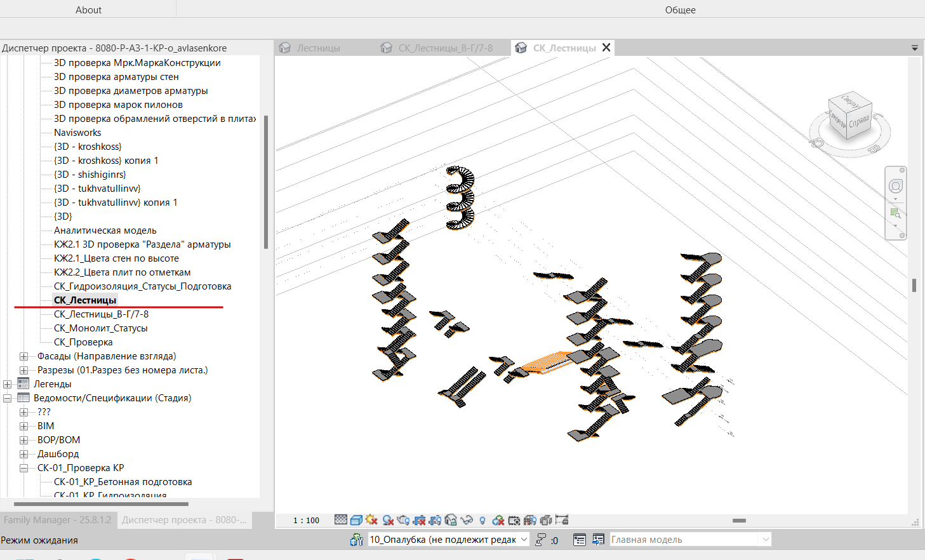Switch to the Family Manager panel tab
The width and height of the screenshot is (925, 560).
click(58, 520)
